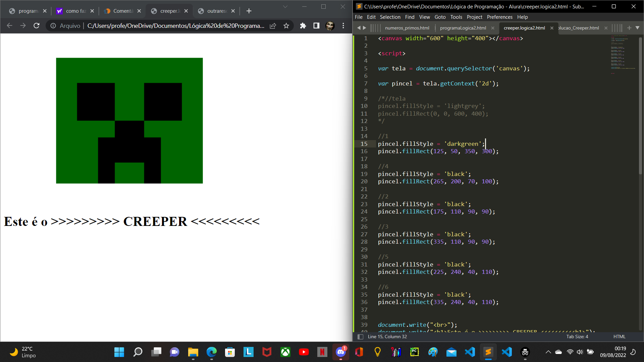
Task: Open clock and date 09/08/2022
Action: (613, 352)
